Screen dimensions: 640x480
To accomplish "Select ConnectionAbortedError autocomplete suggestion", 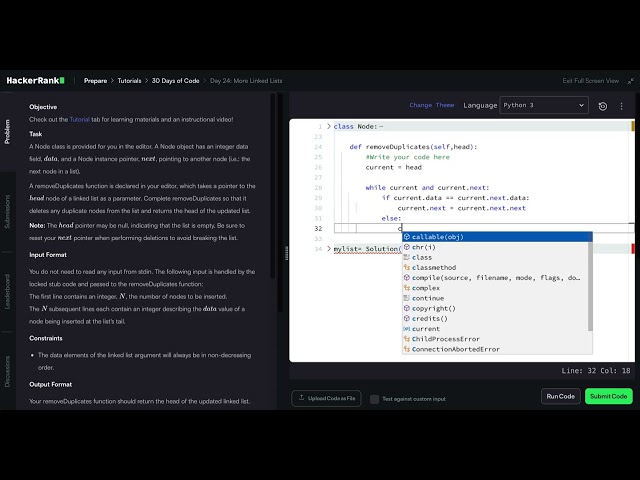I will click(495, 349).
